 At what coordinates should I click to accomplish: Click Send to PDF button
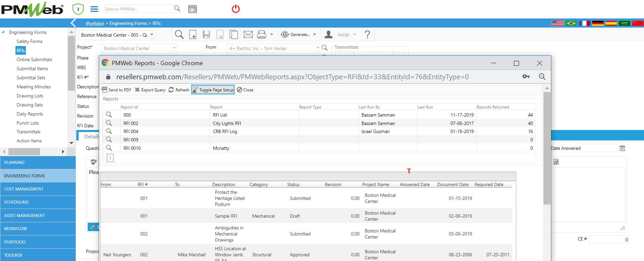pos(116,90)
